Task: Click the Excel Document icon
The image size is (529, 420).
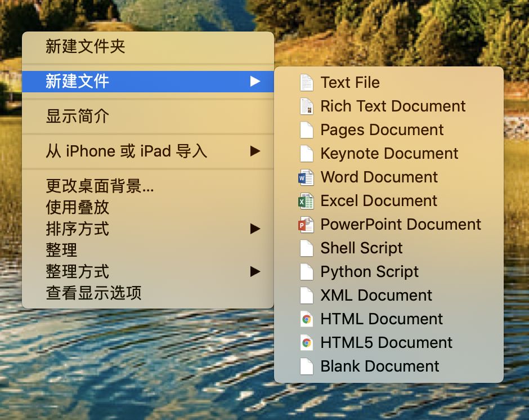Action: coord(306,200)
